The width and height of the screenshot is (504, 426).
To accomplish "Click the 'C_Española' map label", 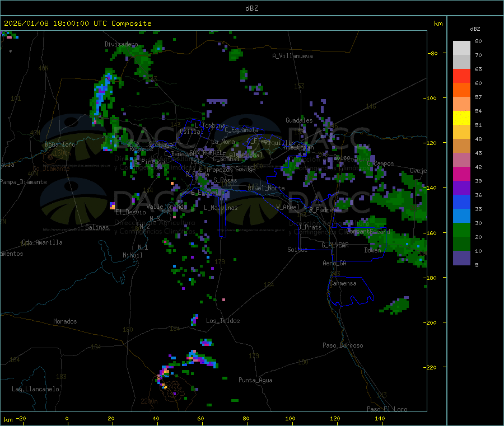I will point(241,130).
